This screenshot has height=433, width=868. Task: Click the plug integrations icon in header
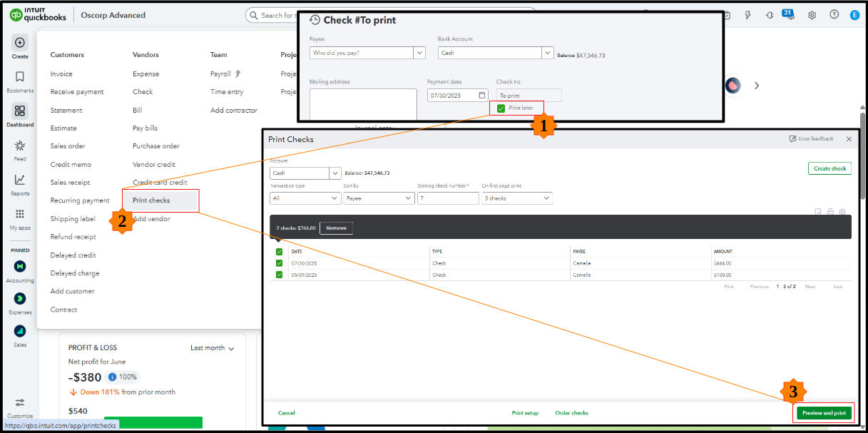click(769, 15)
